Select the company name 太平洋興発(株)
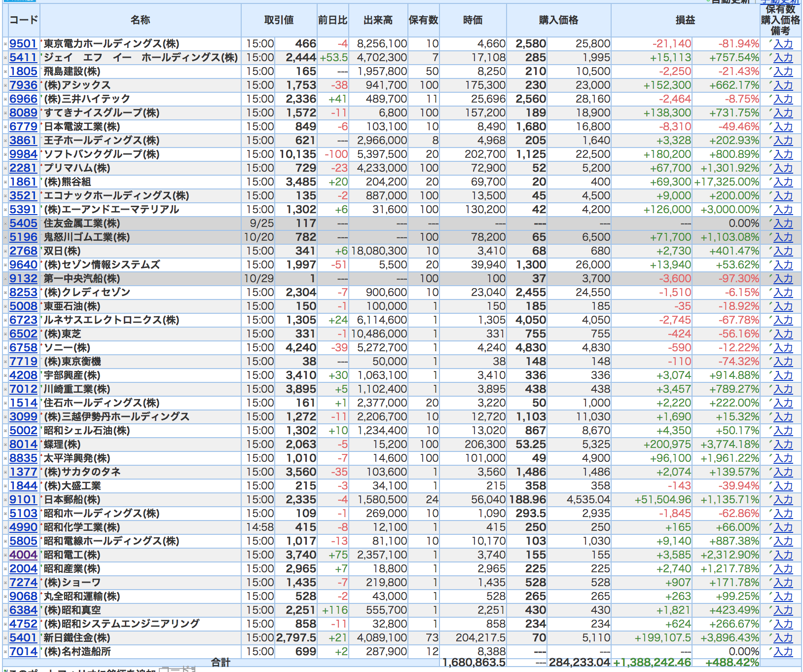 pyautogui.click(x=77, y=458)
